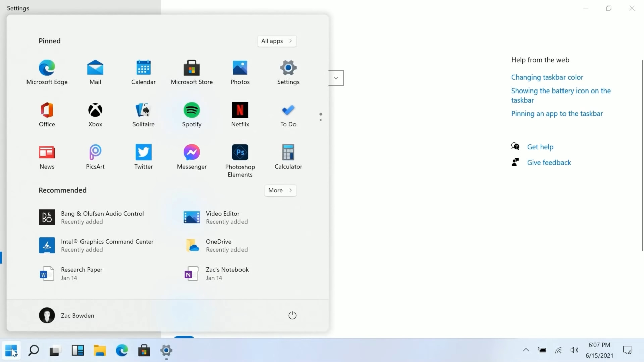
Task: Open Microsoft Store in pinned section
Action: [x=192, y=72]
